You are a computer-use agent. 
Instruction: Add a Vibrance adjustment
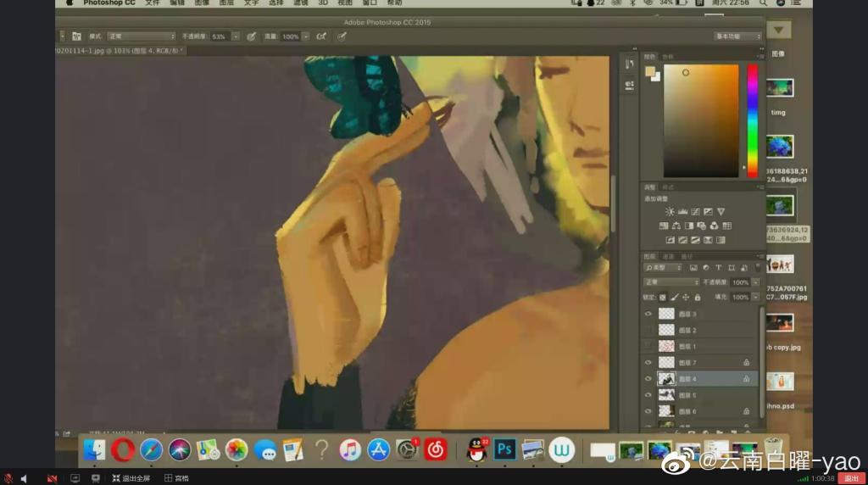(x=721, y=211)
